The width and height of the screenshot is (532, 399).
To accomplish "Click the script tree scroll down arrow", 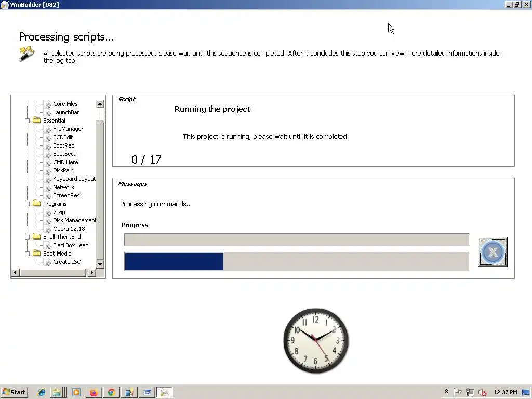I will (100, 264).
